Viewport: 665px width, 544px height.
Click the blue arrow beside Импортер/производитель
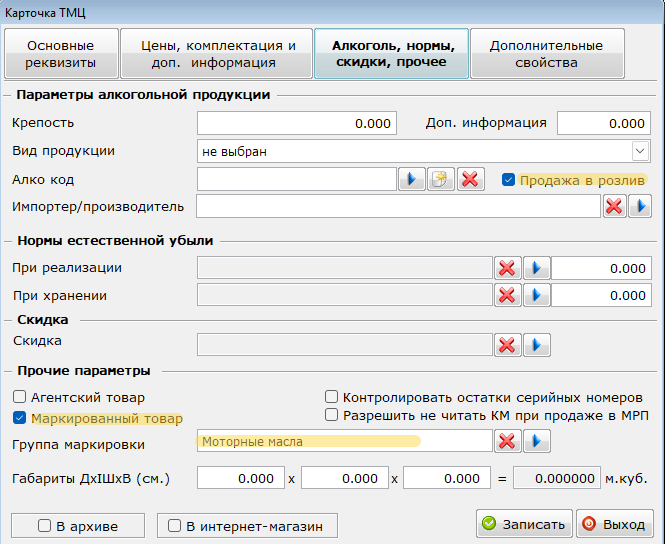(x=640, y=206)
